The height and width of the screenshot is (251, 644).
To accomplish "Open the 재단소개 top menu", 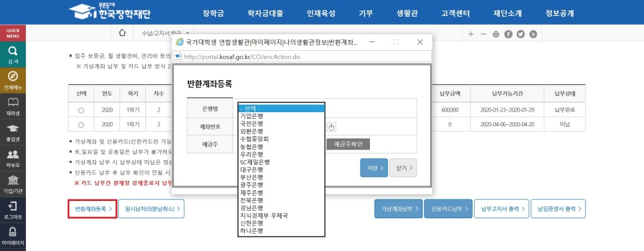I will coord(507,13).
